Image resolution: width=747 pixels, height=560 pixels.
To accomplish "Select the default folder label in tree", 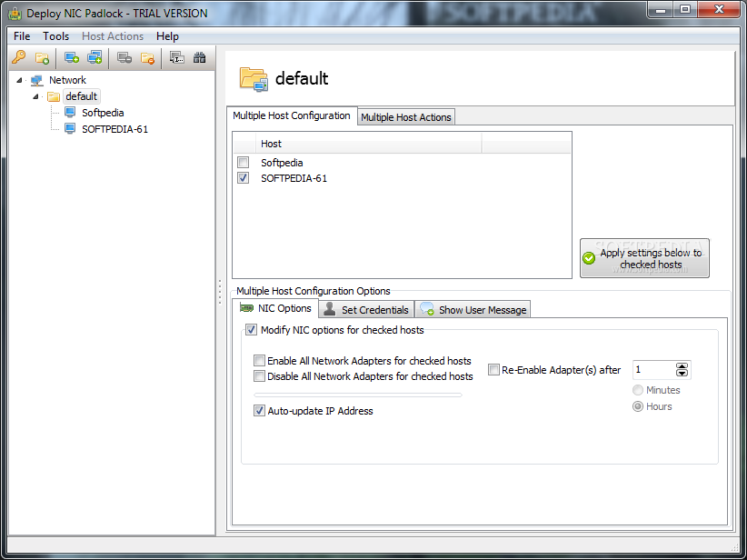I will 82,96.
